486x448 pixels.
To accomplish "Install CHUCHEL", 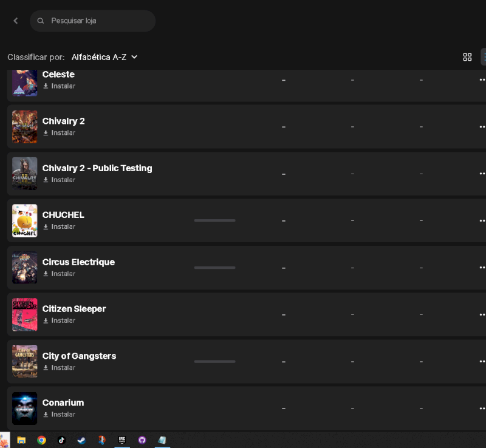I will pos(59,227).
